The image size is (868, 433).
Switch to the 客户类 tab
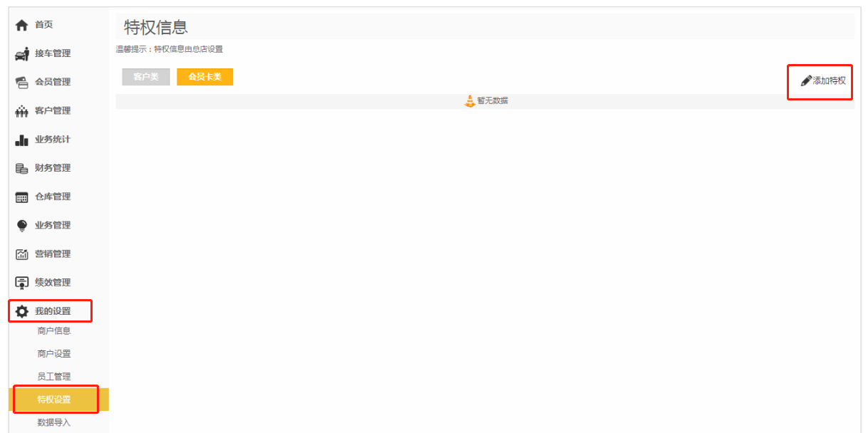coord(146,77)
